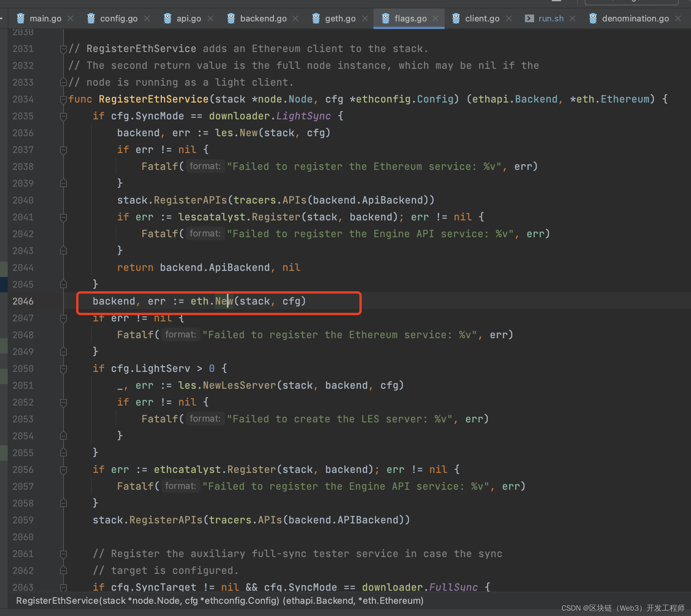Switch to the main.go tab
The width and height of the screenshot is (691, 616).
click(x=45, y=18)
